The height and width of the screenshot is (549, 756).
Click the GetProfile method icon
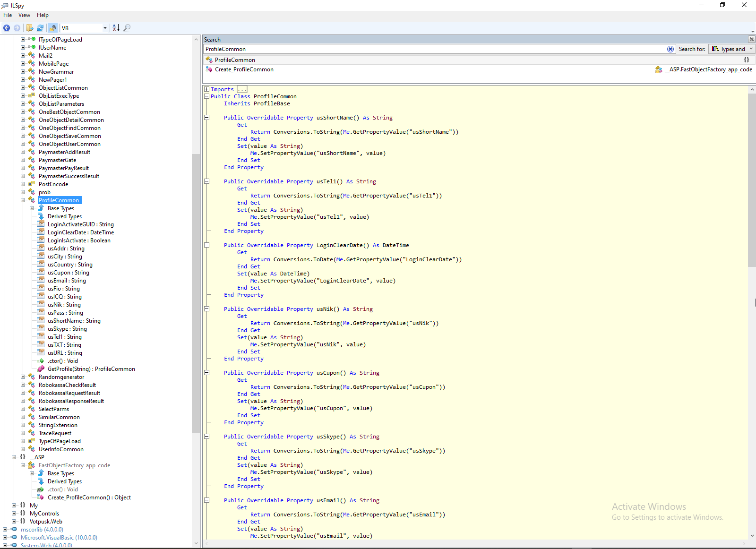[x=41, y=369]
